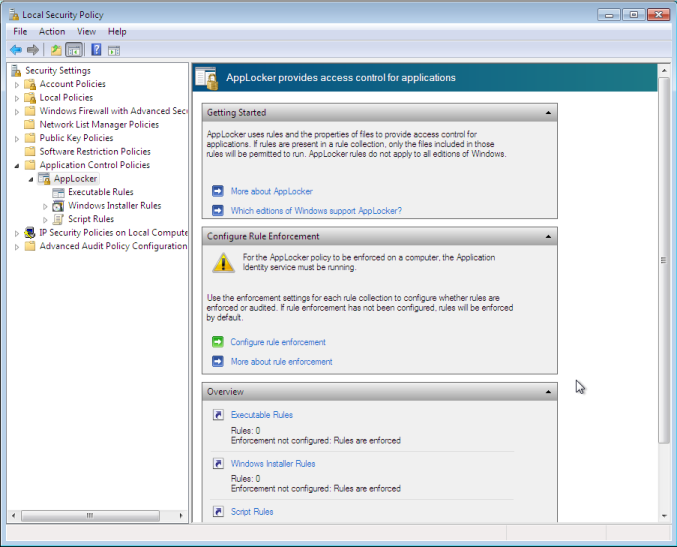Click the Advanced Audit Policy folder icon
Screen dimensions: 677x547
pyautogui.click(x=30, y=246)
